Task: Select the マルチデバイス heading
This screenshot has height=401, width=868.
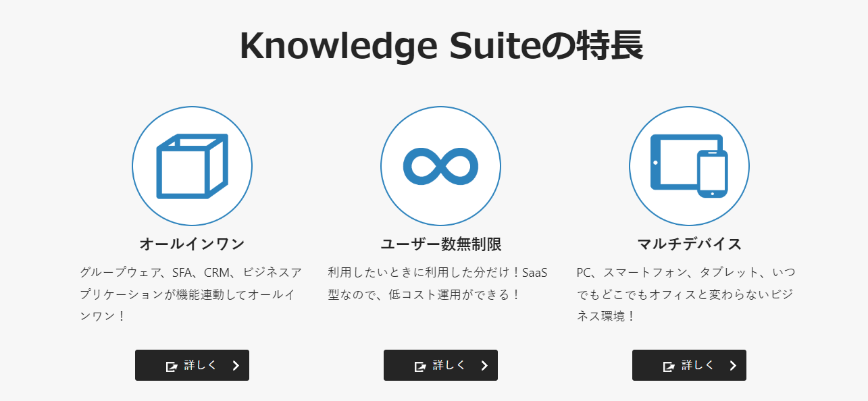Action: click(x=689, y=244)
